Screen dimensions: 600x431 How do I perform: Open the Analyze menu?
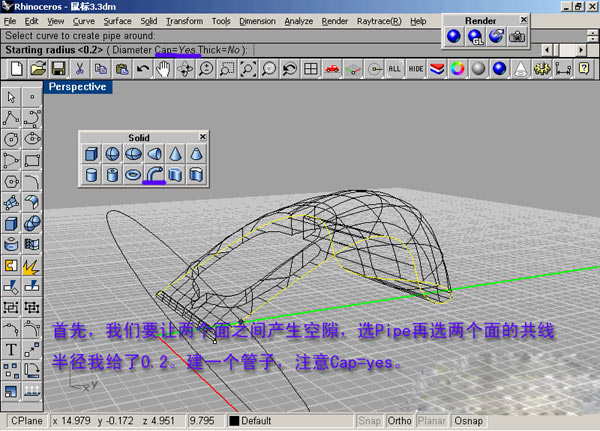pyautogui.click(x=298, y=21)
